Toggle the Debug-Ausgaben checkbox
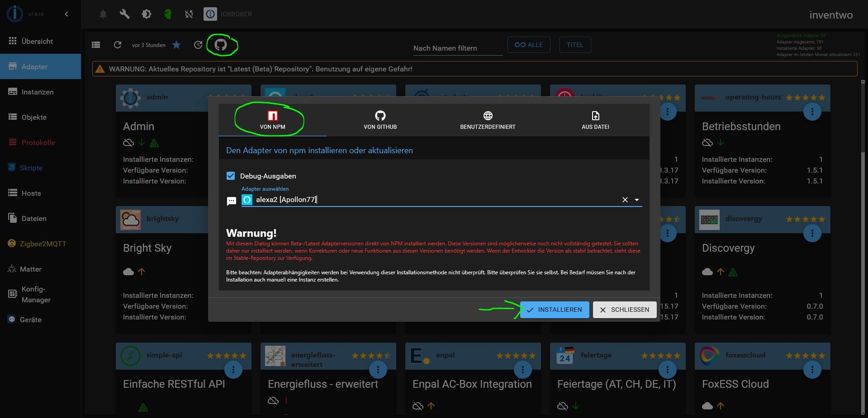 231,176
